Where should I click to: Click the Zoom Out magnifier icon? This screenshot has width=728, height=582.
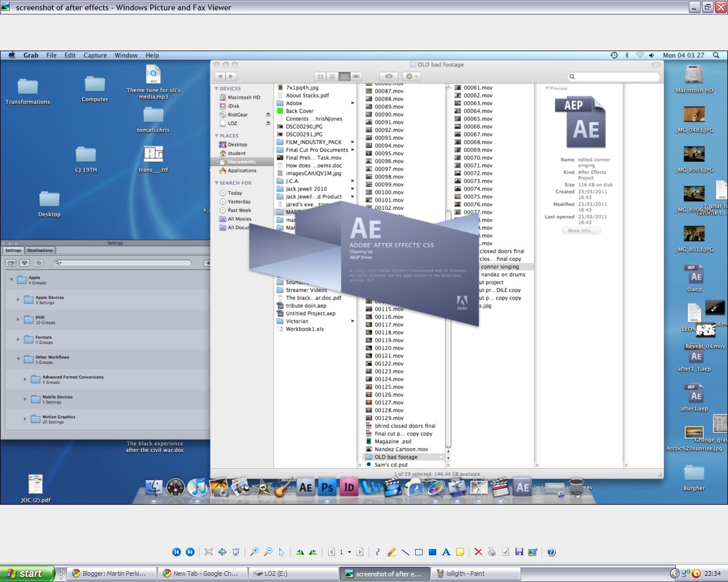268,552
